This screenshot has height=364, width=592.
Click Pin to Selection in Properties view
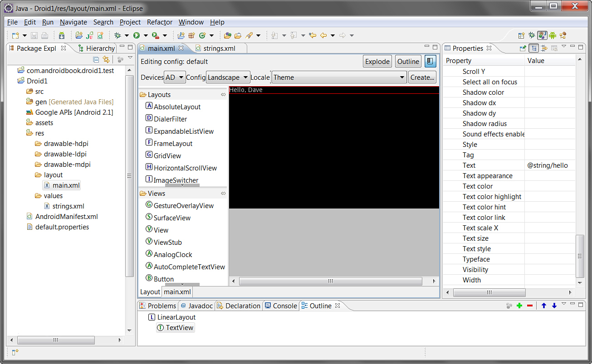point(523,48)
